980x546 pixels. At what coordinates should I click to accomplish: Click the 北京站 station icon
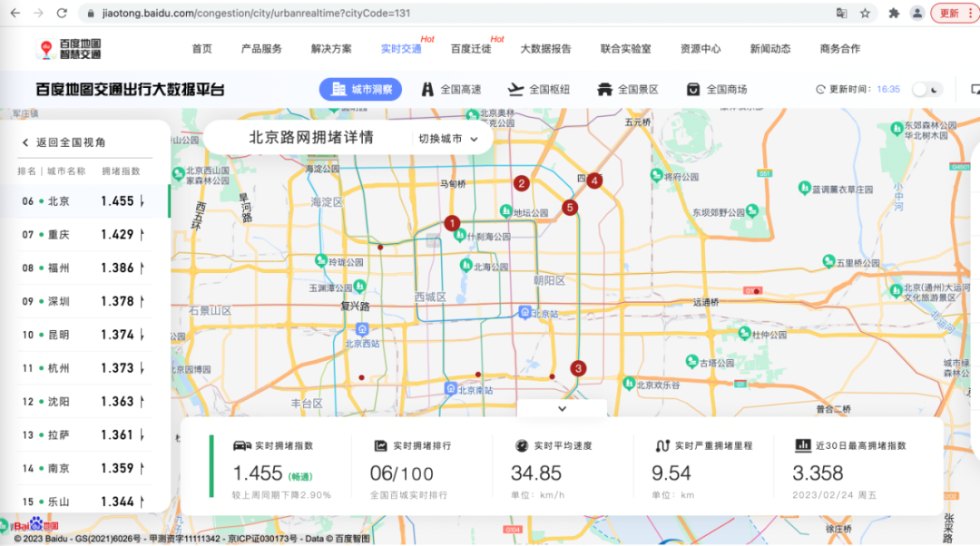click(525, 312)
